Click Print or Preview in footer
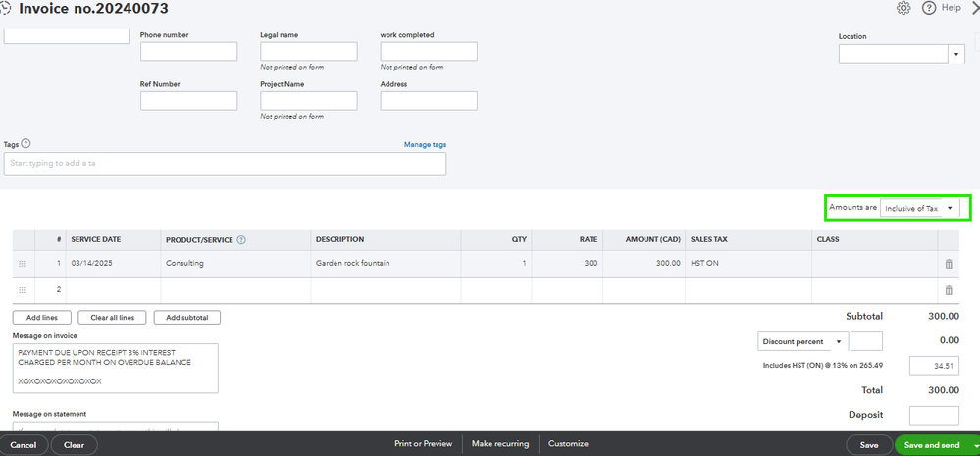 point(424,444)
